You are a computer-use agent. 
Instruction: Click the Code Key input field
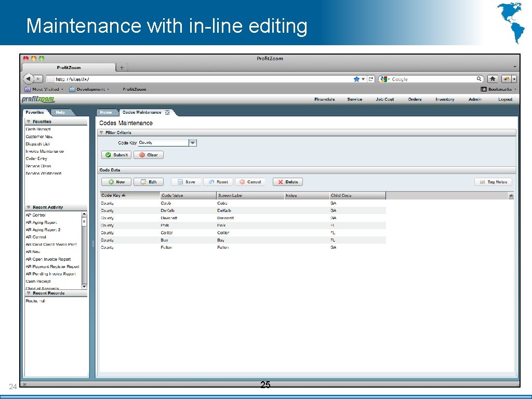click(x=163, y=143)
